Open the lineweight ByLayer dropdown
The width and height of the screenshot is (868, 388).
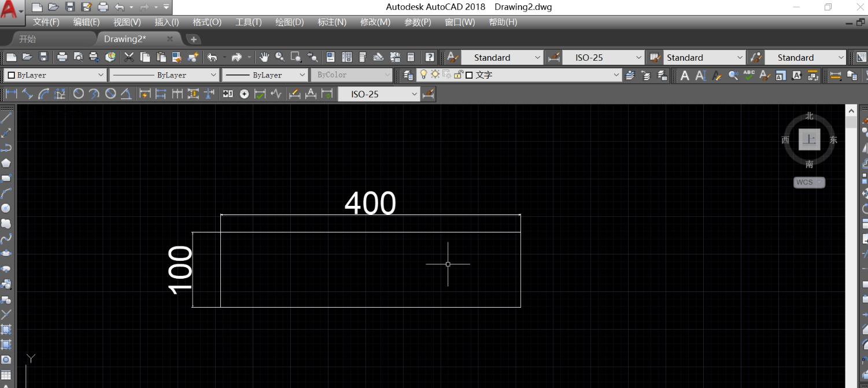(x=265, y=75)
